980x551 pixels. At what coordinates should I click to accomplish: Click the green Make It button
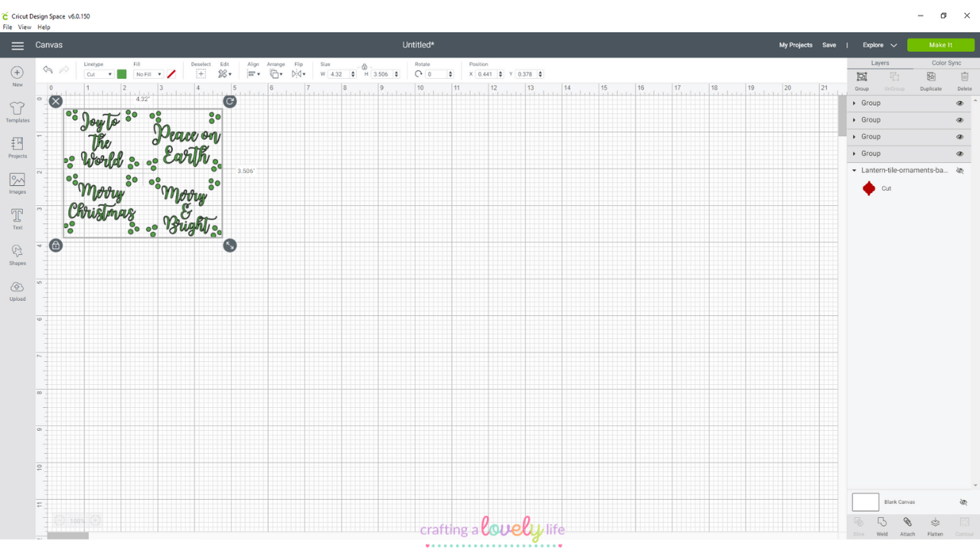[x=941, y=45]
